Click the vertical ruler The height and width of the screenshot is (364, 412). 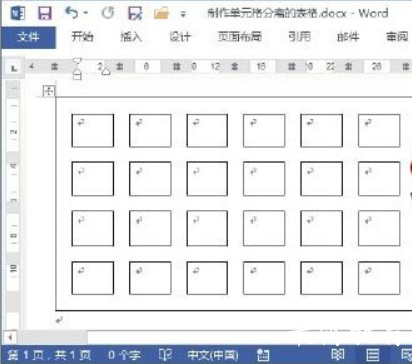[x=13, y=204]
